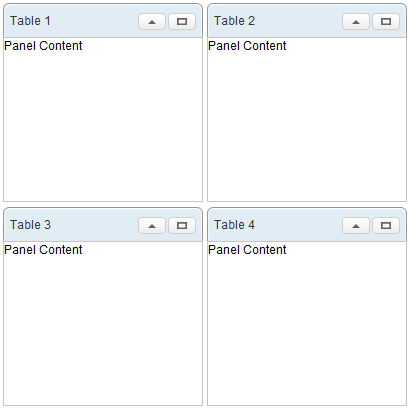The width and height of the screenshot is (410, 409).
Task: Collapse the Table 1 panel
Action: (x=152, y=22)
